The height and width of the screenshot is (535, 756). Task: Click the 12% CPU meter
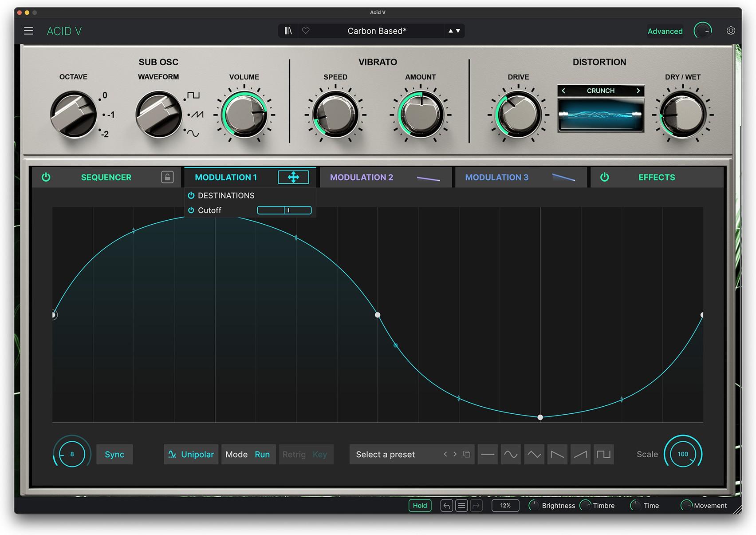click(x=505, y=505)
